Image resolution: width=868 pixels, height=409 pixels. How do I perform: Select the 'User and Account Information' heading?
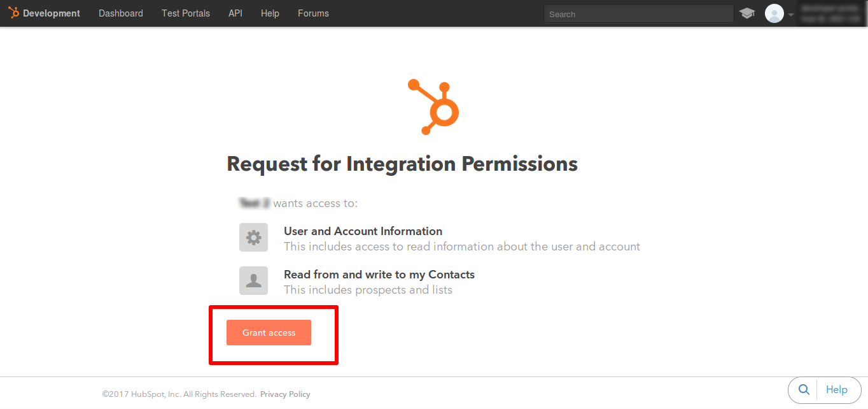363,231
